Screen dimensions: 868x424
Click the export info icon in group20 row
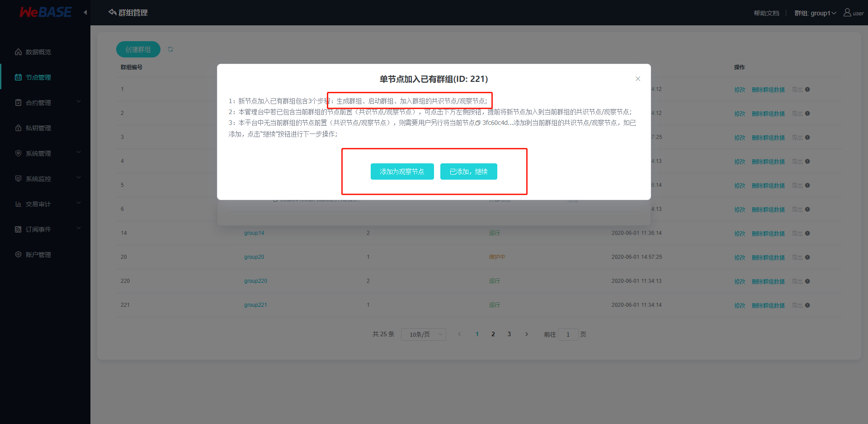point(807,257)
